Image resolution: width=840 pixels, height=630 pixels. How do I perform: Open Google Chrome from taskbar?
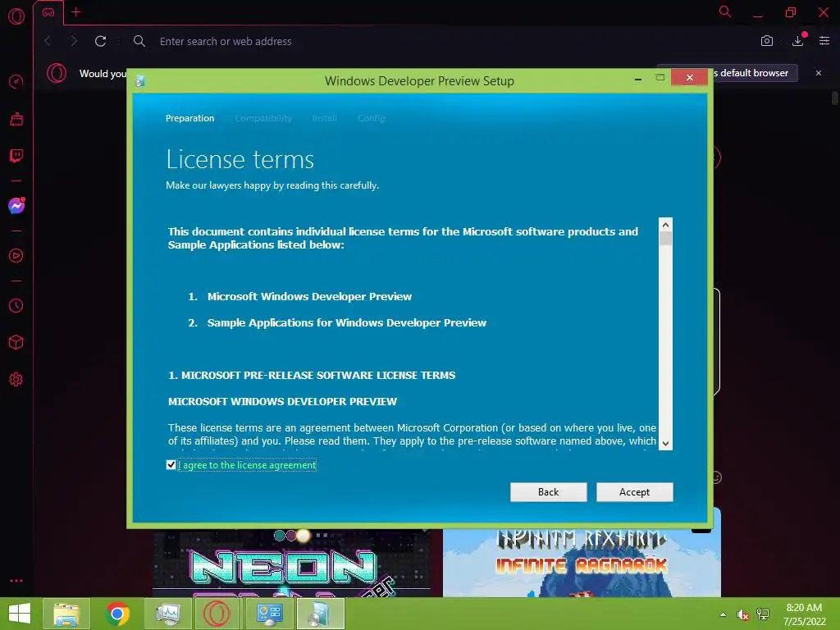coord(117,614)
